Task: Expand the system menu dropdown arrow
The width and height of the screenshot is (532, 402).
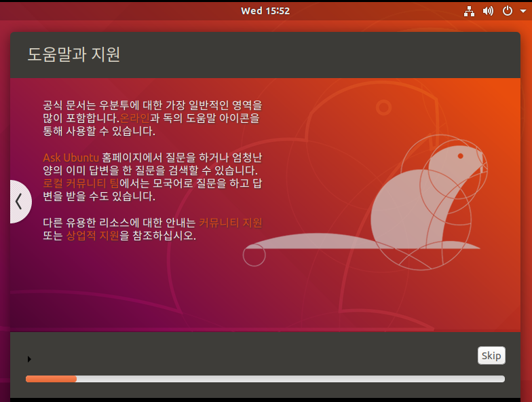Action: pyautogui.click(x=522, y=11)
